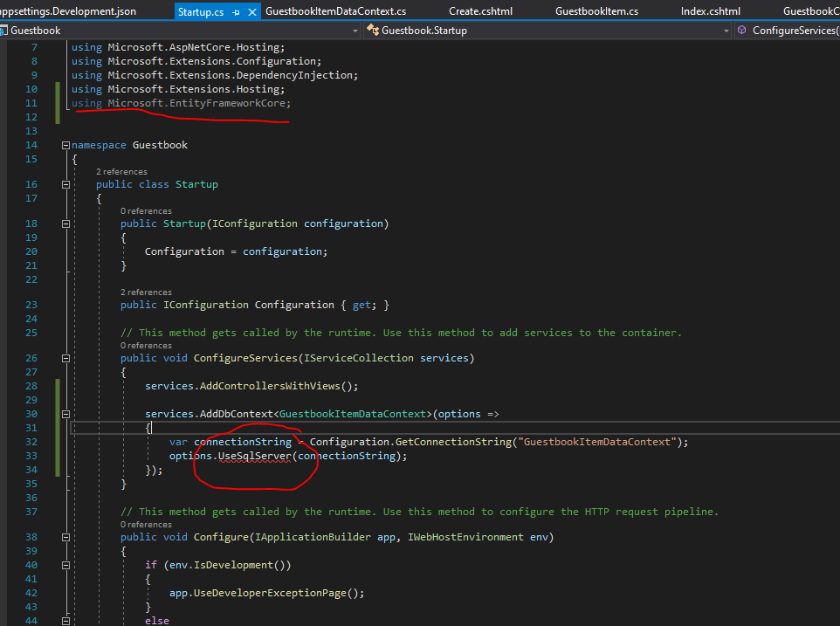This screenshot has width=840, height=626.
Task: Open '0 references' above Configure method
Action: [146, 524]
